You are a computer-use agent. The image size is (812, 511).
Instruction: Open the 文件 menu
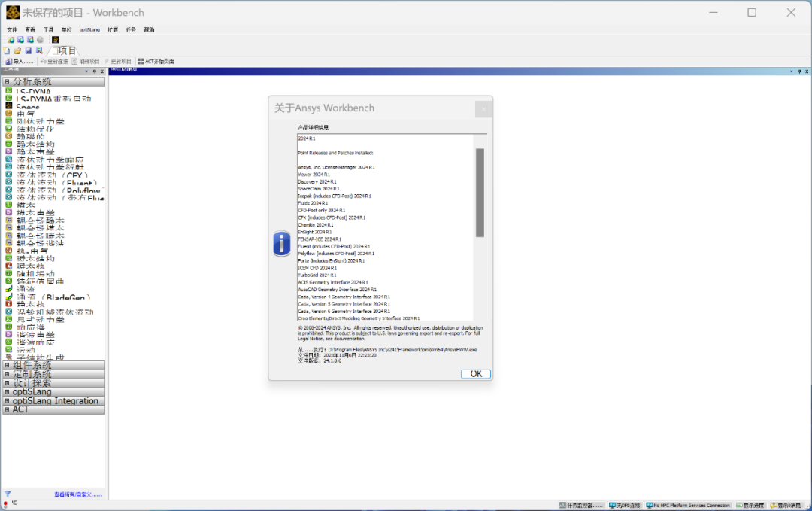tap(12, 29)
